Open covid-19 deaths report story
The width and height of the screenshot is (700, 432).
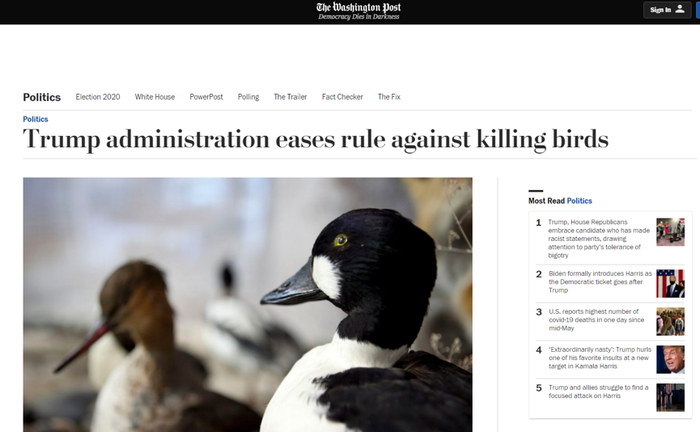(596, 320)
